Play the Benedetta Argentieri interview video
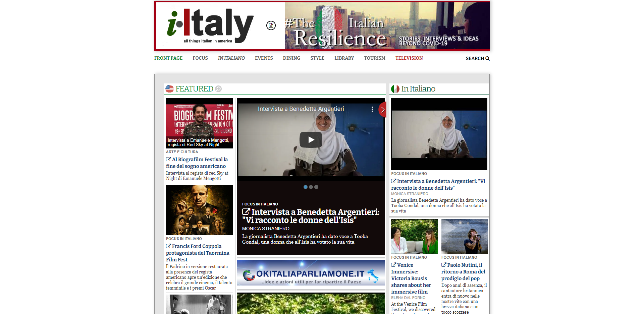This screenshot has width=644, height=314. pos(311,140)
